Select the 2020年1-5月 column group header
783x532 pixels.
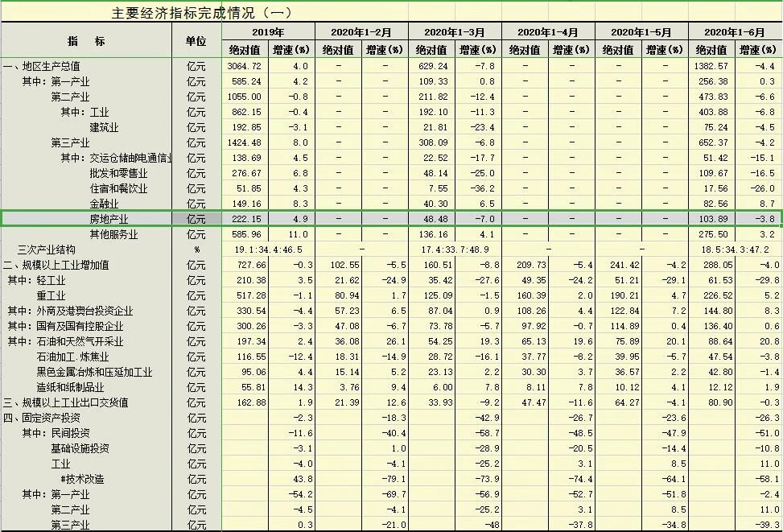[x=641, y=32]
